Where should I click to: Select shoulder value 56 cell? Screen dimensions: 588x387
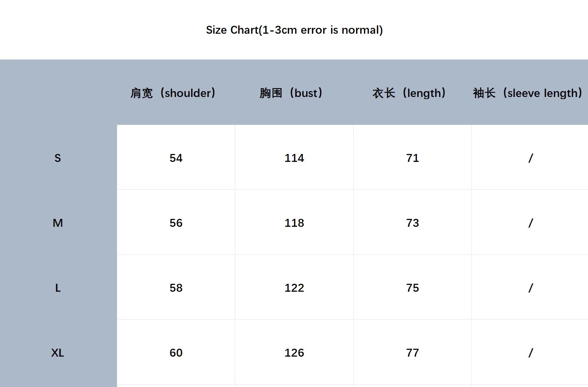176,223
